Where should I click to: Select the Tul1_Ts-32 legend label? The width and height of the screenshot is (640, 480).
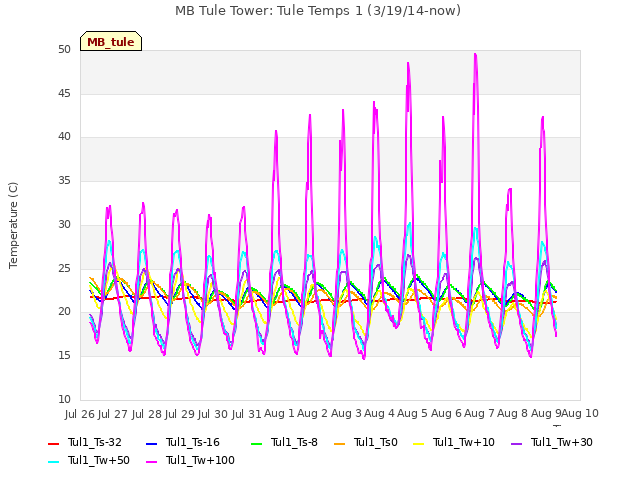(95, 442)
